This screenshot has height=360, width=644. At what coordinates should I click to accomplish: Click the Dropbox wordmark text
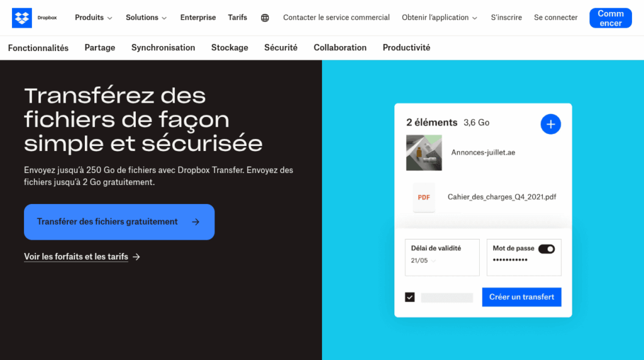pos(47,18)
